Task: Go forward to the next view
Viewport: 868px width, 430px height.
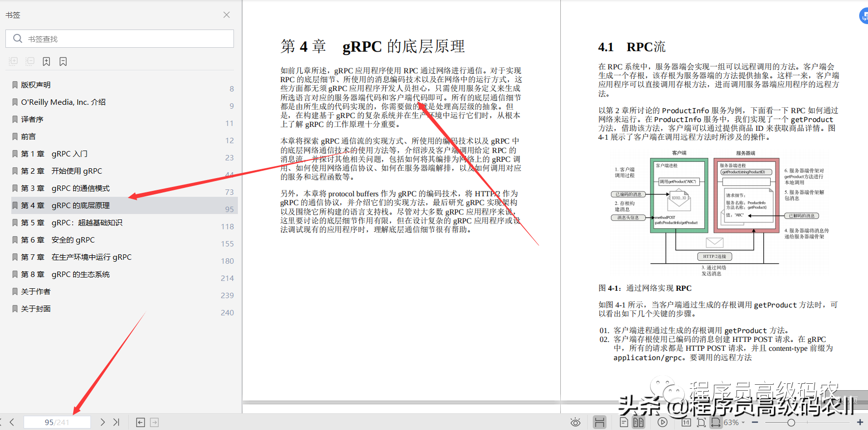Action: pos(154,422)
